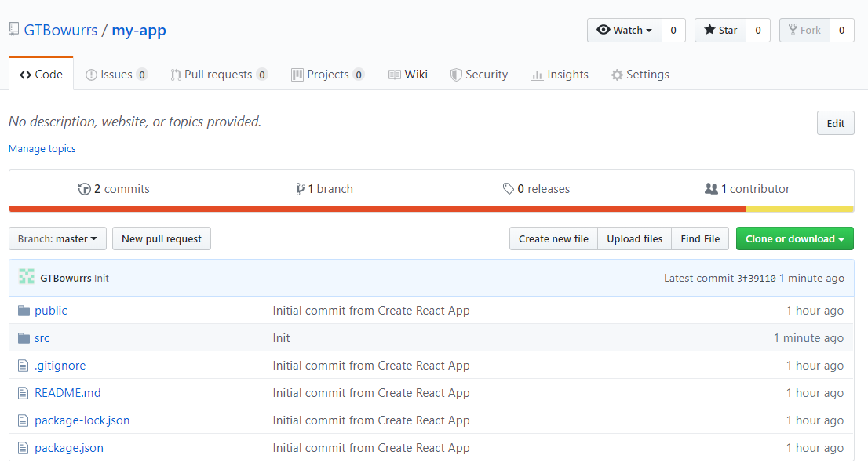Open the public folder name
The image size is (868, 466).
point(51,311)
